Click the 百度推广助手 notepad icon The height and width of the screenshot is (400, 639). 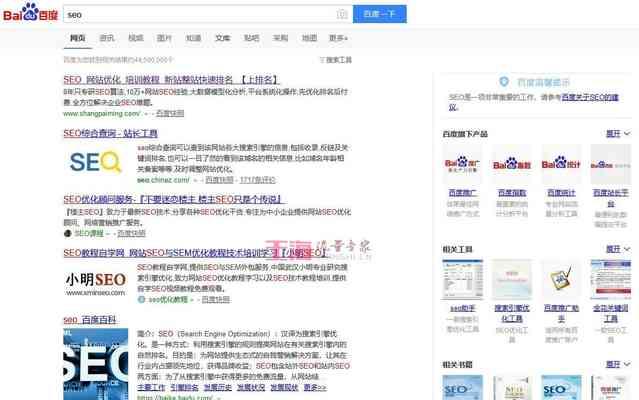point(561,279)
